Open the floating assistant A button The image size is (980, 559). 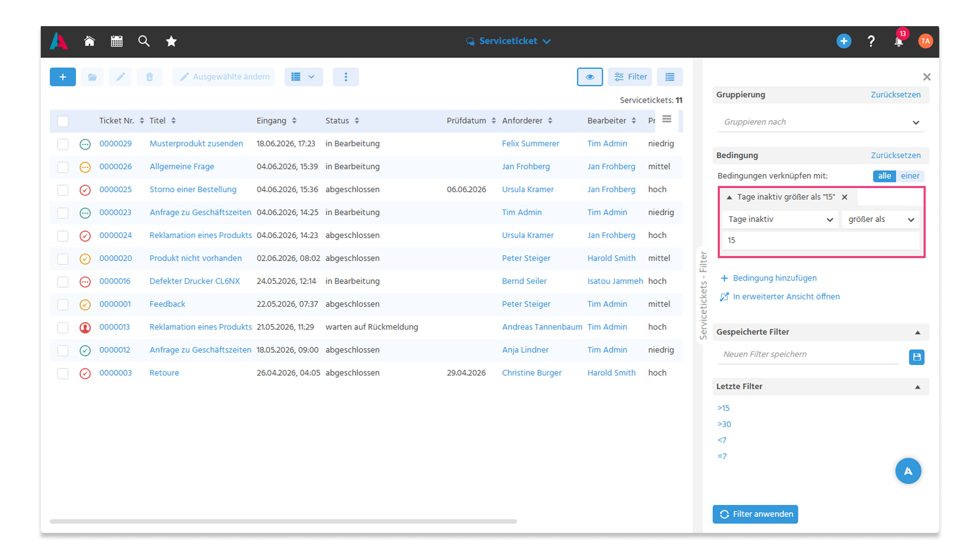908,471
